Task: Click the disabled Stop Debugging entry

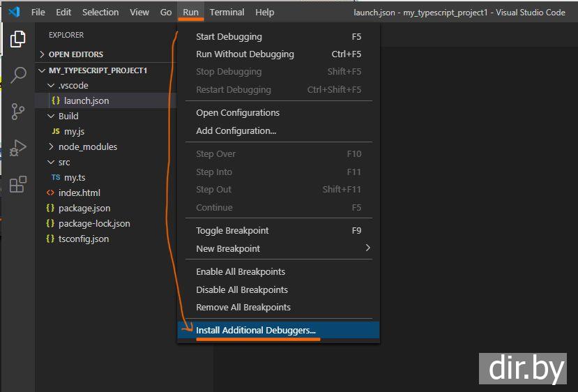Action: click(278, 72)
